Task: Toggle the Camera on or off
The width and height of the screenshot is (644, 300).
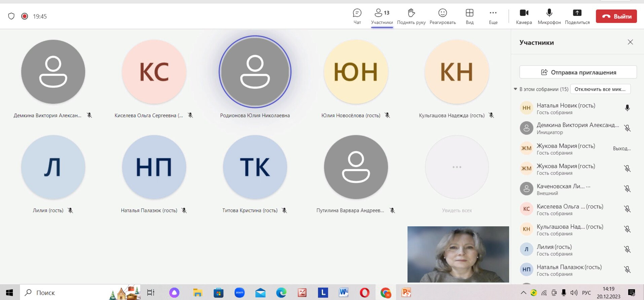Action: coord(524,16)
